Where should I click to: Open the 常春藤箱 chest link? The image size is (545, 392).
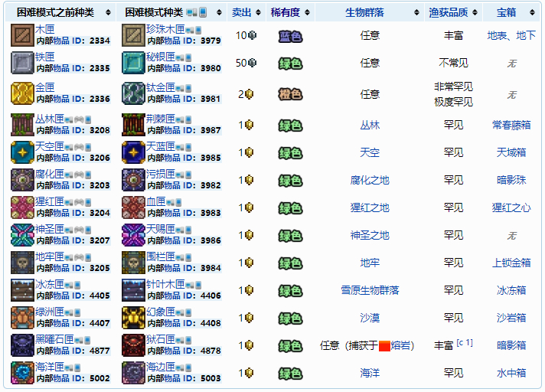click(511, 125)
